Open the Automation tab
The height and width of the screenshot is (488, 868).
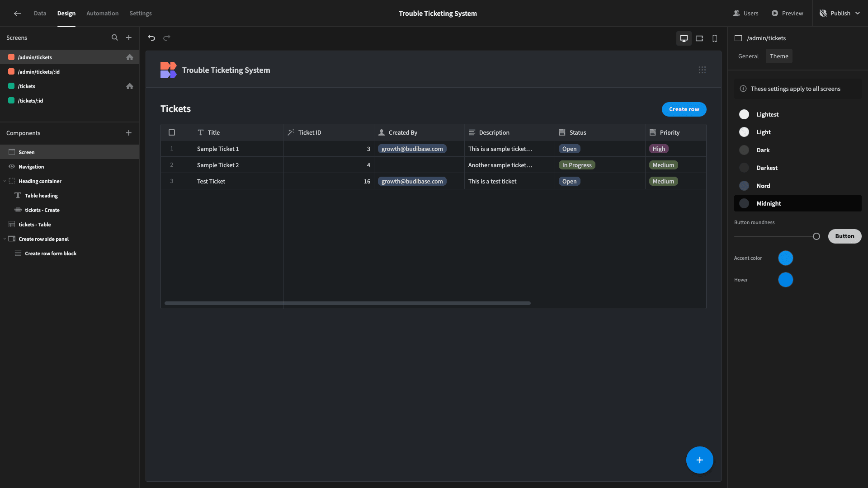[x=102, y=13]
